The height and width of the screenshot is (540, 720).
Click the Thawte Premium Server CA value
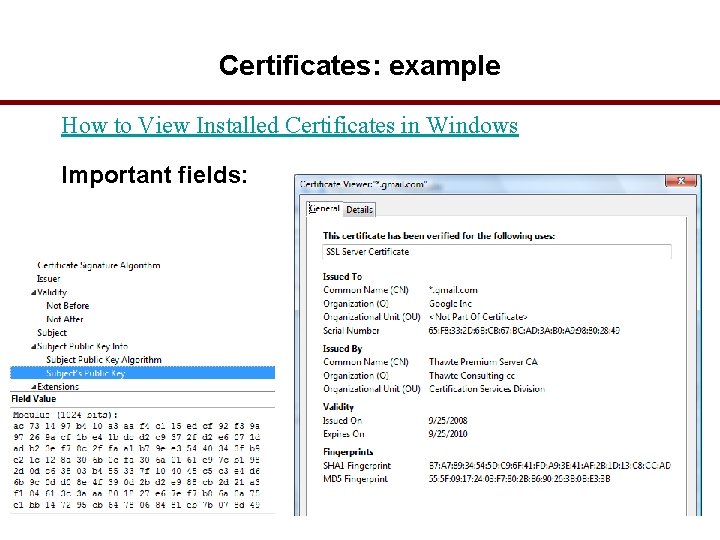click(483, 362)
